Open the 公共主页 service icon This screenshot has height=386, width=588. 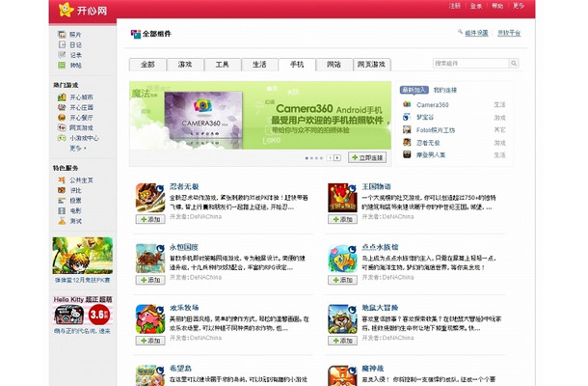click(62, 180)
